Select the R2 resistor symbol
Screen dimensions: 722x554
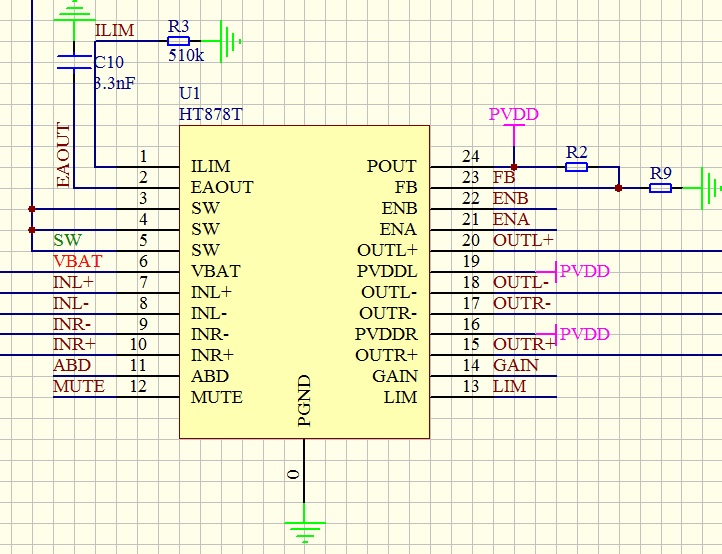pos(576,167)
